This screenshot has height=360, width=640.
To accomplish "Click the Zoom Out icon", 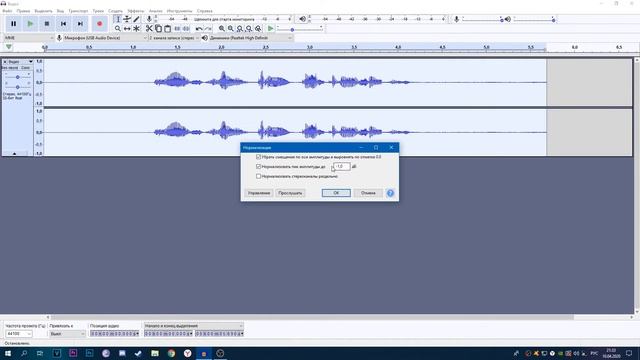I will [231, 29].
